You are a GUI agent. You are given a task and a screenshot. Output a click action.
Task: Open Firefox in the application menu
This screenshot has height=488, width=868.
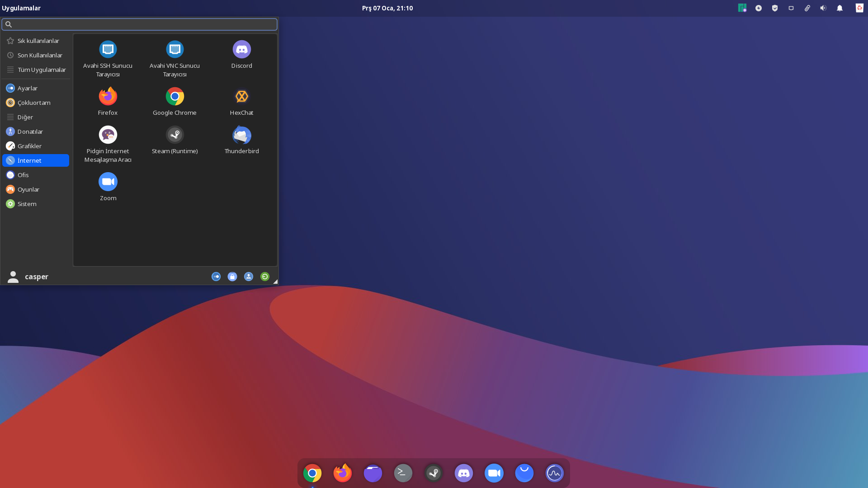coord(108,97)
